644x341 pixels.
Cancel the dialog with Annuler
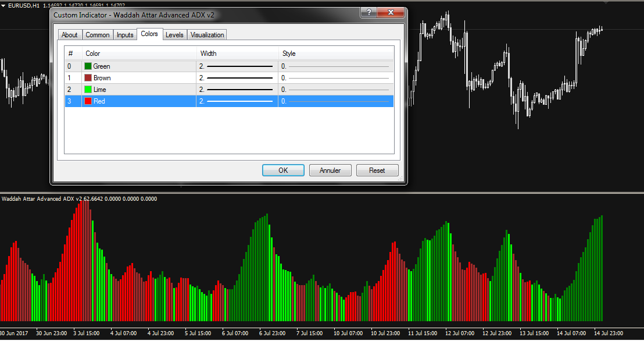[330, 170]
